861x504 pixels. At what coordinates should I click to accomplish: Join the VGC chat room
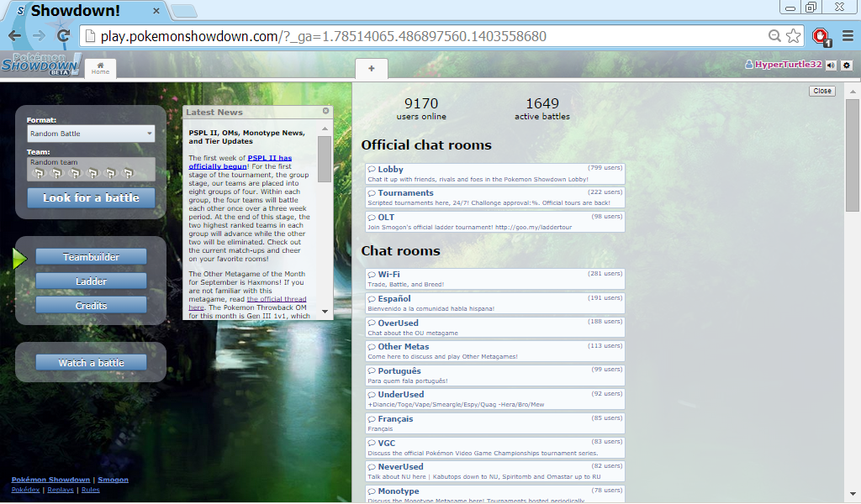(495, 448)
